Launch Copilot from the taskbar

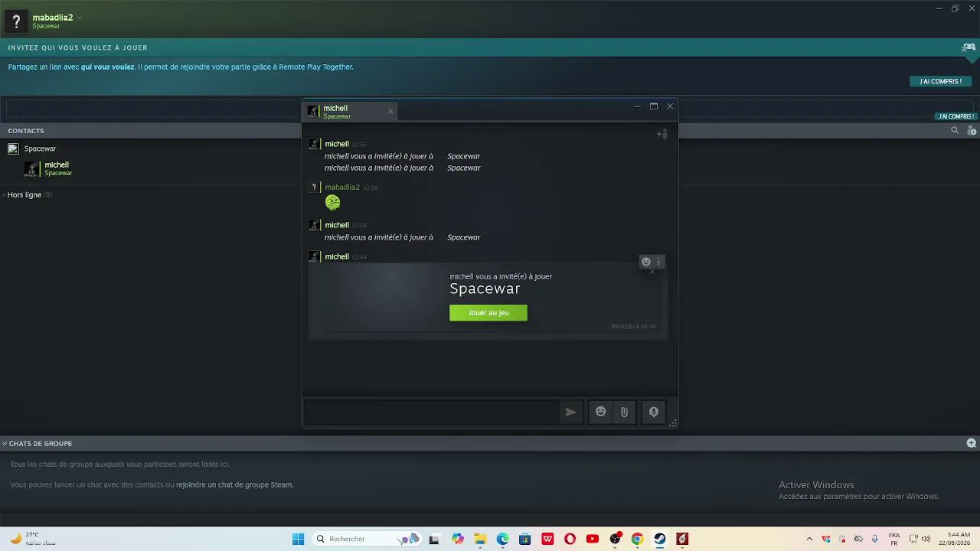pyautogui.click(x=458, y=539)
